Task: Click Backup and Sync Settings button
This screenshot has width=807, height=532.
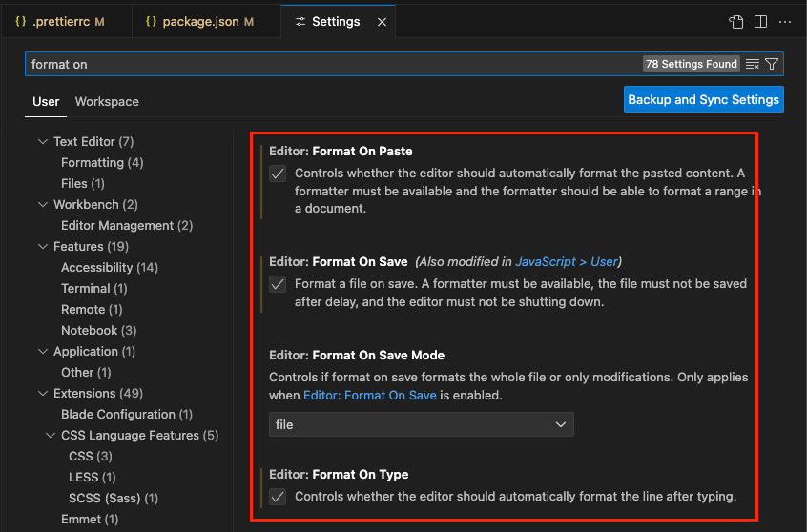Action: [x=704, y=99]
